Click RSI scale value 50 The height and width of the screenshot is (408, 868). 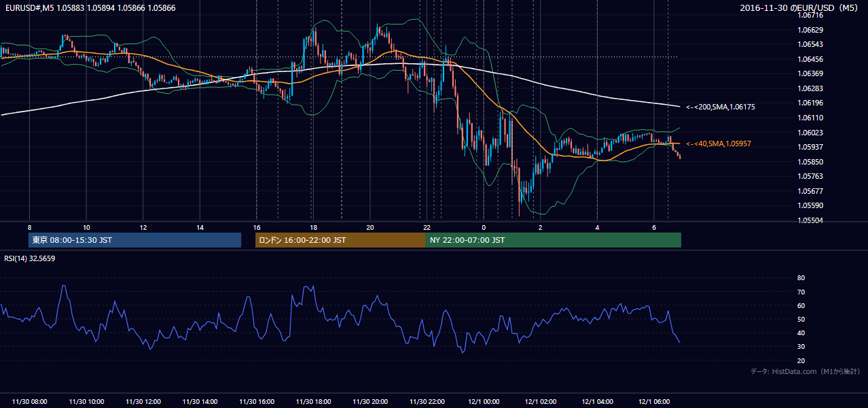pyautogui.click(x=801, y=319)
